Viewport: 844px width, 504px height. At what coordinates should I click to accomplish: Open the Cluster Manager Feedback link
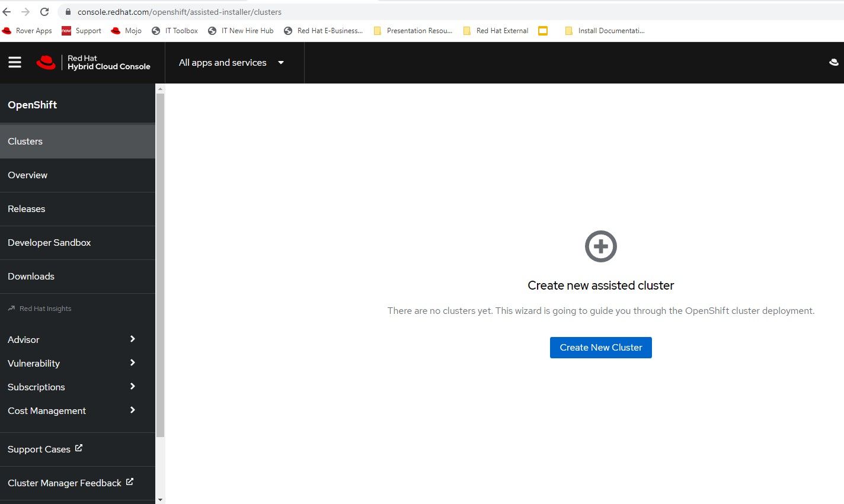[x=65, y=483]
